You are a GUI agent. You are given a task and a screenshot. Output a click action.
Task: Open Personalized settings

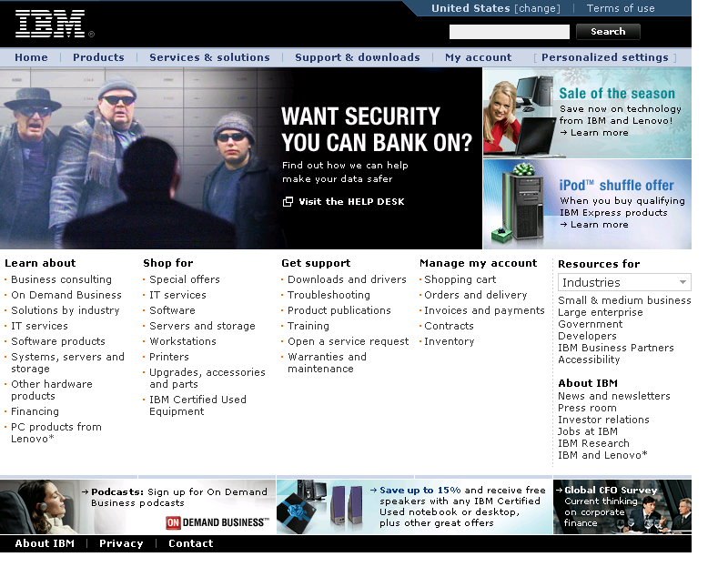coord(605,57)
